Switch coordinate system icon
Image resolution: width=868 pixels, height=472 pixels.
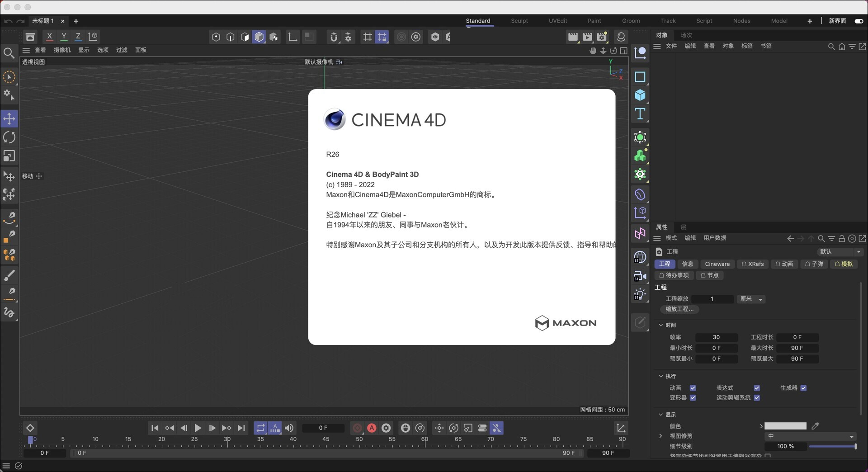[x=93, y=37]
